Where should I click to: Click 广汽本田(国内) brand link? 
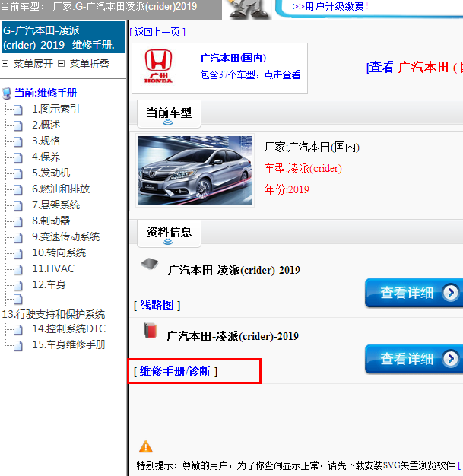point(233,58)
